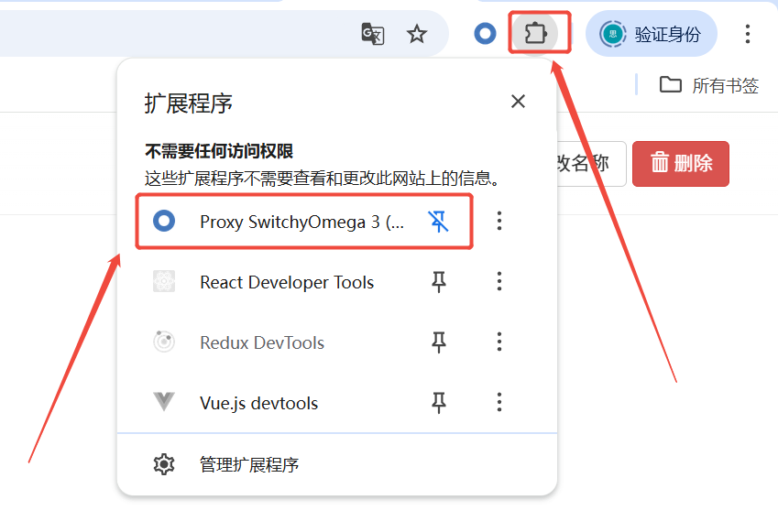Open more options for React Developer Tools
Viewport: 778px width, 532px height.
click(499, 281)
